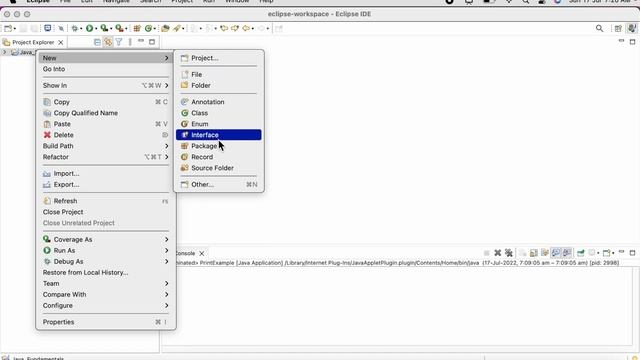Choose File from the New submenu
This screenshot has width=640, height=360.
pos(218,74)
